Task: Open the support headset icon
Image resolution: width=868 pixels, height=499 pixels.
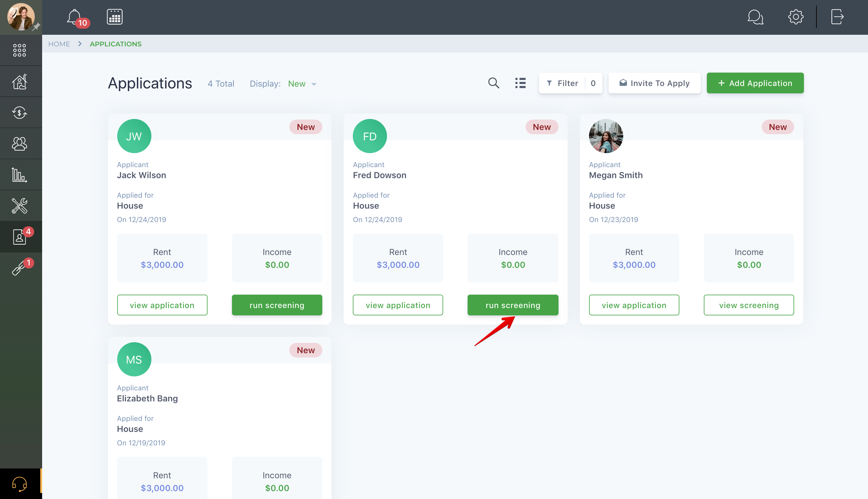Action: [x=20, y=484]
